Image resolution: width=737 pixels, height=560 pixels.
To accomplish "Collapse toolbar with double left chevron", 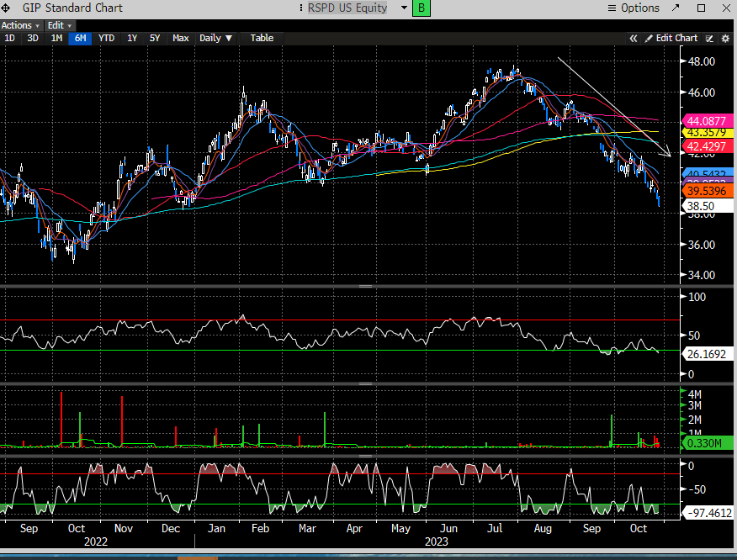I will (x=634, y=38).
